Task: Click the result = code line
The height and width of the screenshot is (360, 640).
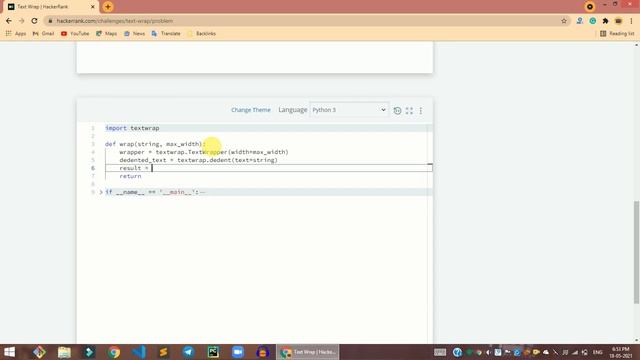Action: click(269, 168)
